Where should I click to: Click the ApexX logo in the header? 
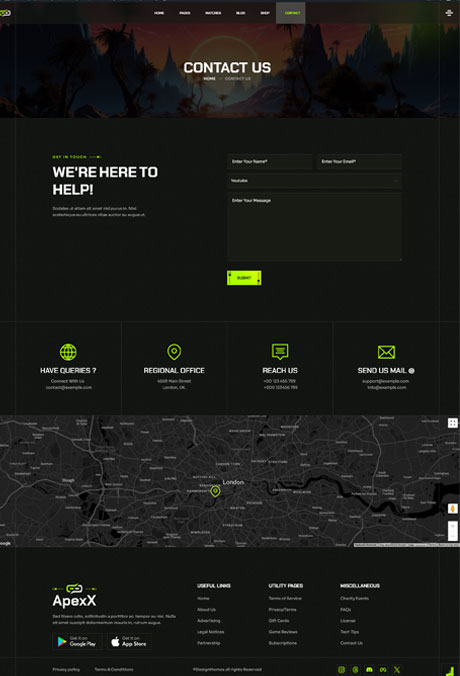[5, 13]
